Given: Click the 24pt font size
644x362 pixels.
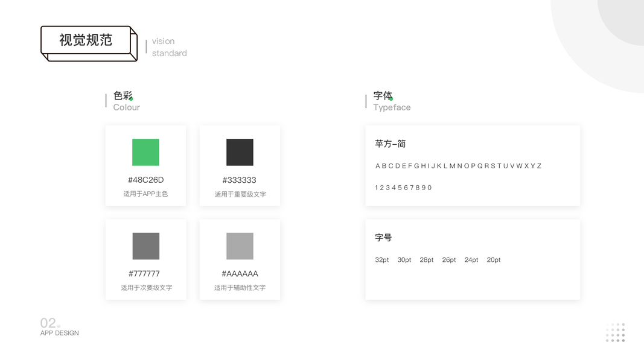Looking at the screenshot, I should click(x=471, y=260).
